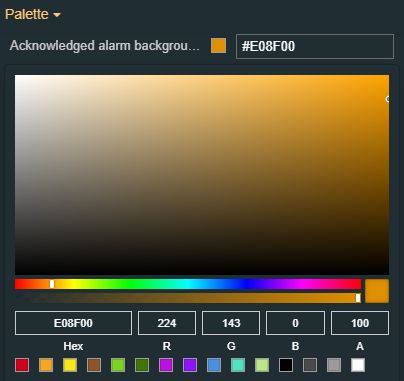Pick the magenta preset swatch
404x381 pixels.
click(166, 365)
